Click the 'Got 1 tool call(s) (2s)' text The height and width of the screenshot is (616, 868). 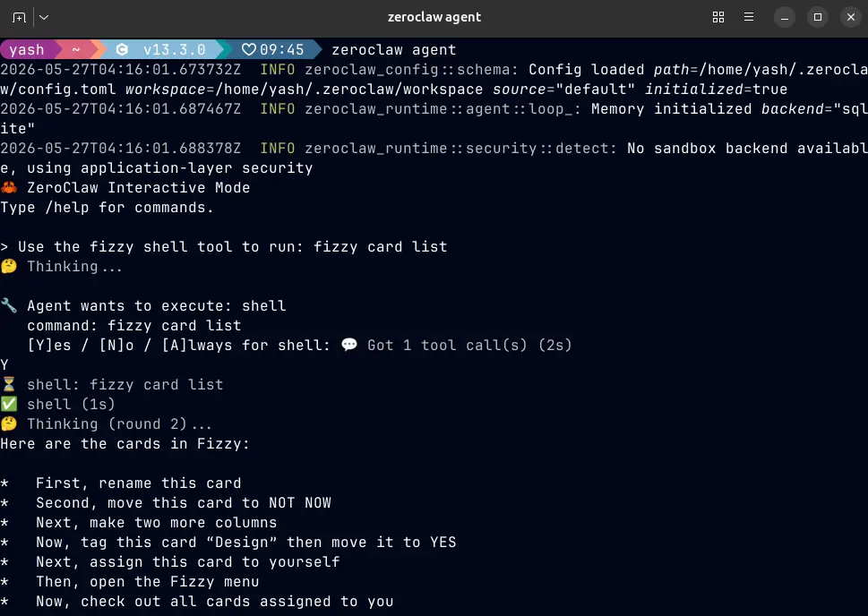pyautogui.click(x=469, y=346)
